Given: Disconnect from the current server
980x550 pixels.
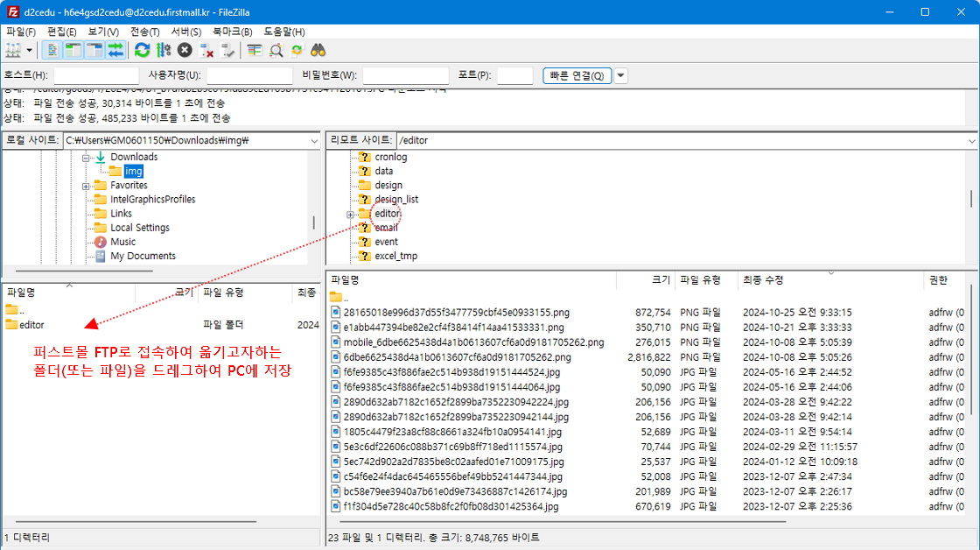Looking at the screenshot, I should pos(206,51).
